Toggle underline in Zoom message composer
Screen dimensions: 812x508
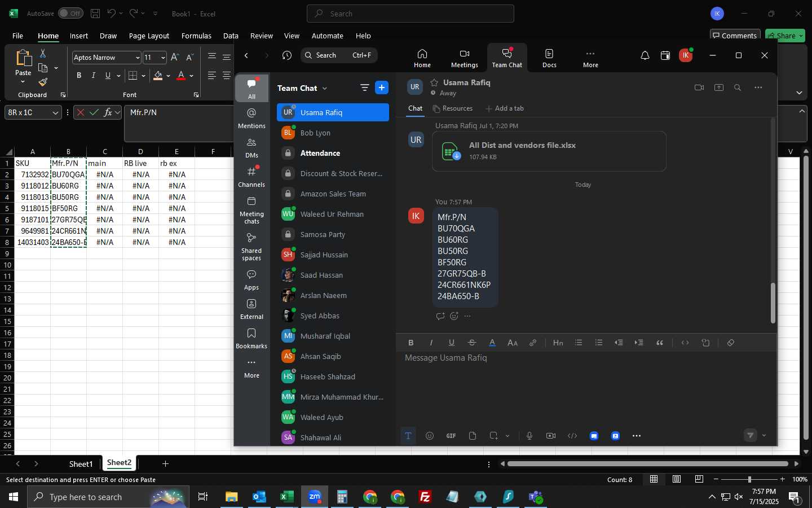(452, 343)
